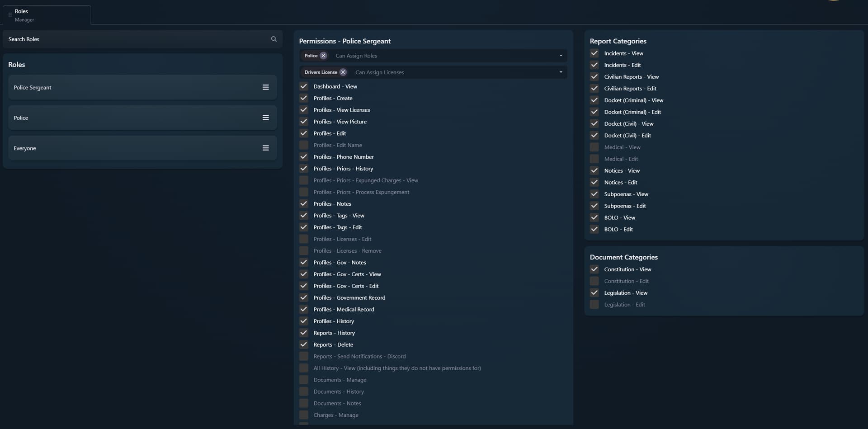Viewport: 868px width, 429px height.
Task: Focus the Search Roles input field
Action: pos(136,39)
